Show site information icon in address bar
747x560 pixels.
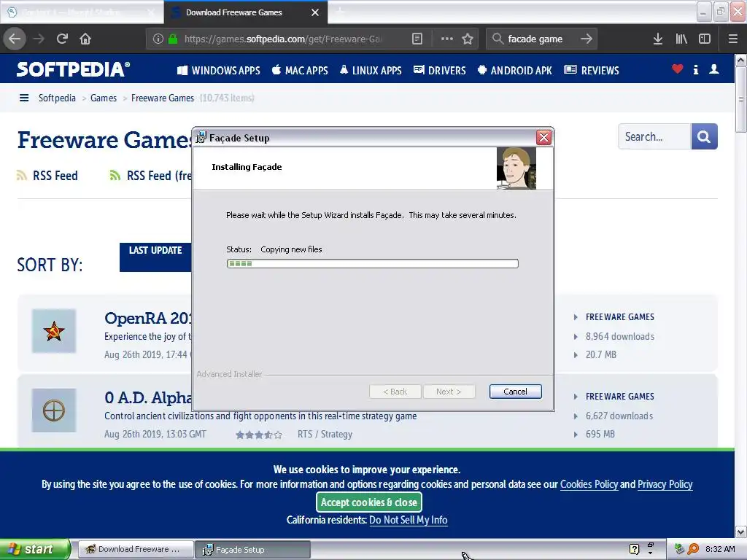[158, 39]
